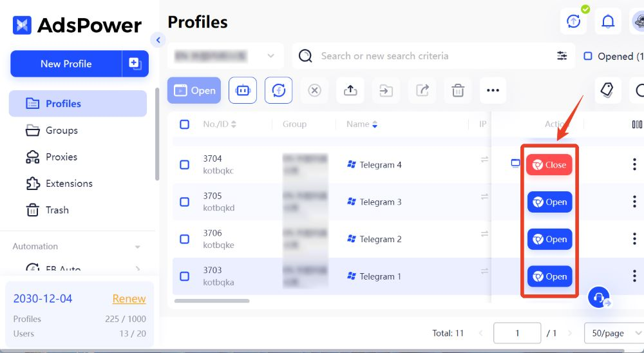Open the Extensions sidebar item
Viewport: 644px width, 353px height.
click(69, 184)
